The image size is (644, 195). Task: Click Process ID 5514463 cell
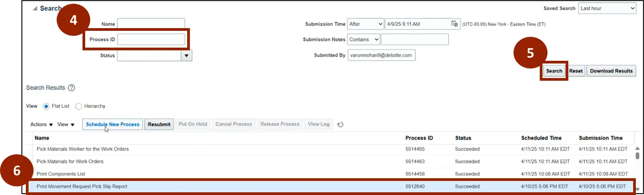point(415,161)
